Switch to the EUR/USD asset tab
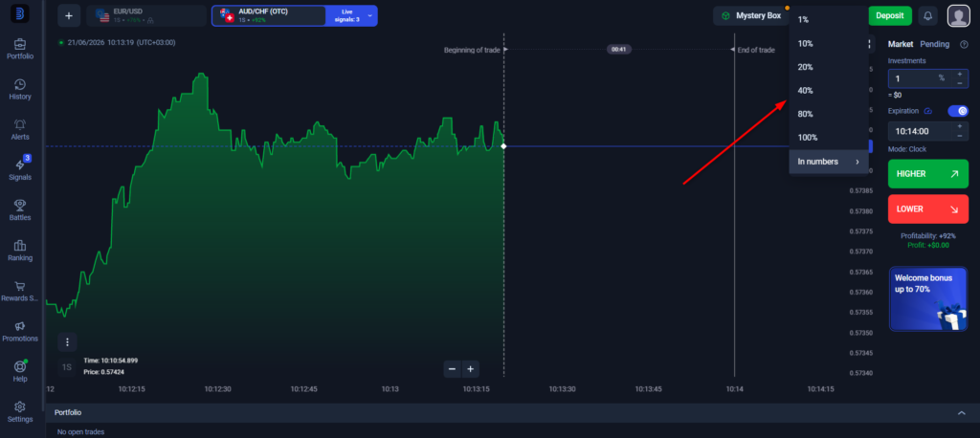Image resolution: width=980 pixels, height=438 pixels. point(146,15)
